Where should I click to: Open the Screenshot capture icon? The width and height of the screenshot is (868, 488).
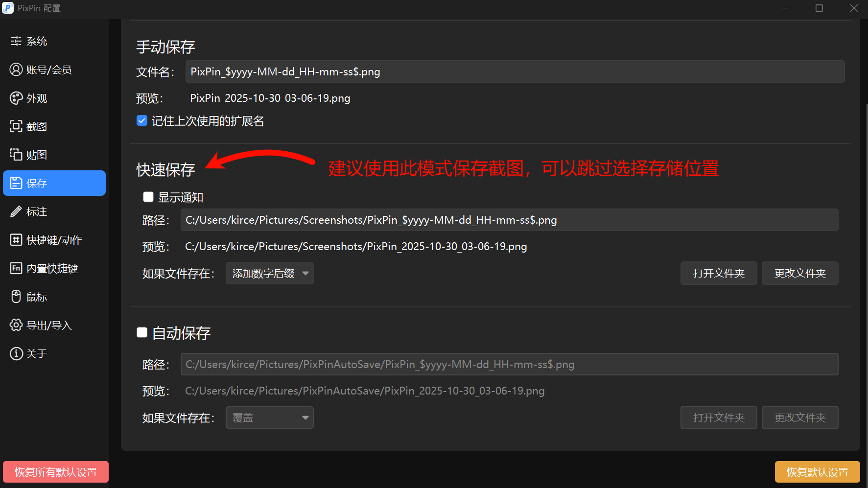coord(16,126)
